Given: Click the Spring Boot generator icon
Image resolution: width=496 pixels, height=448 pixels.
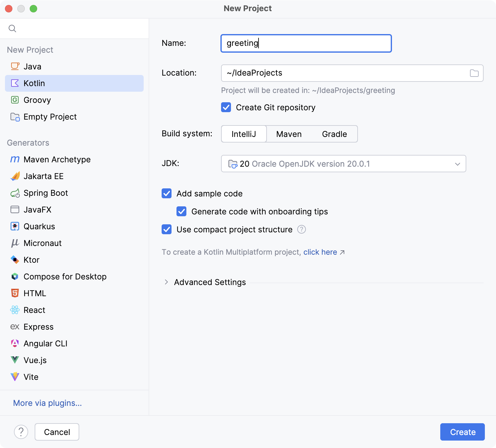Looking at the screenshot, I should point(15,193).
